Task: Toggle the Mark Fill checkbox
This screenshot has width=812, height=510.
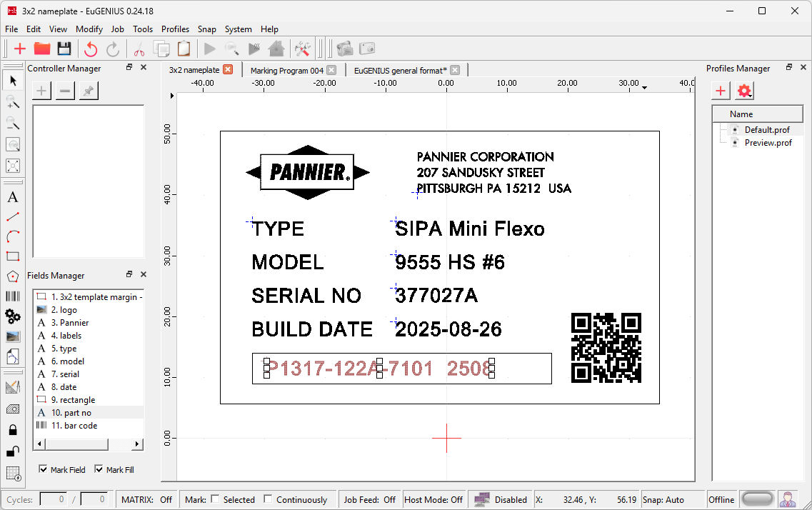Action: [99, 469]
